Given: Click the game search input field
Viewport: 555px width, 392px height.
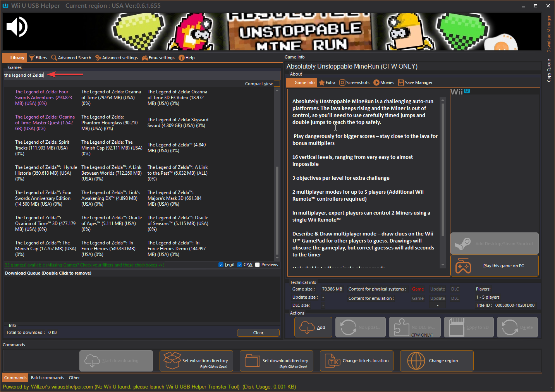Looking at the screenshot, I should [x=142, y=75].
